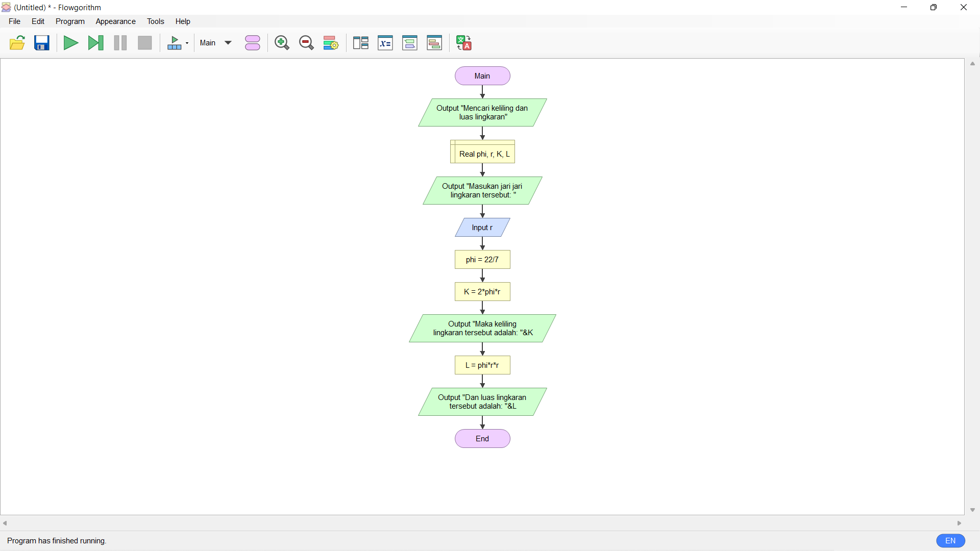980x551 pixels.
Task: Run the program with green play button
Action: click(x=70, y=43)
